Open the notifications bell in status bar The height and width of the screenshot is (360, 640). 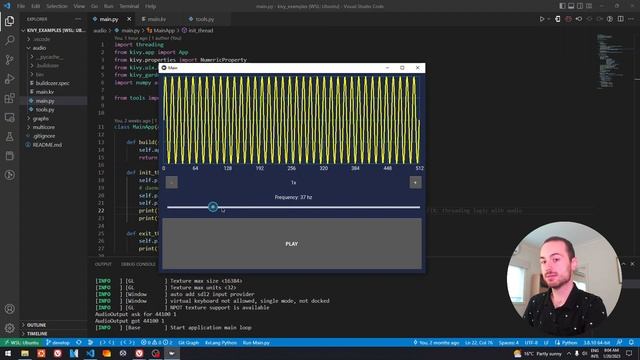click(631, 342)
